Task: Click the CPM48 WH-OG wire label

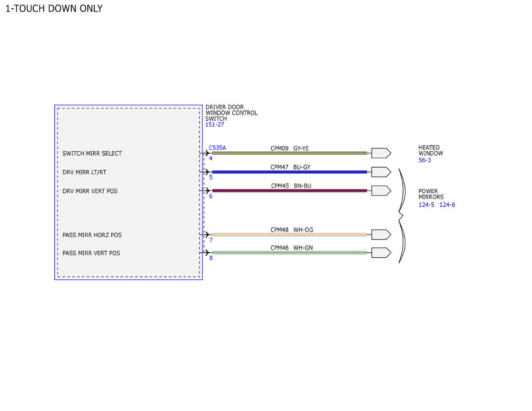Action: 292,230
